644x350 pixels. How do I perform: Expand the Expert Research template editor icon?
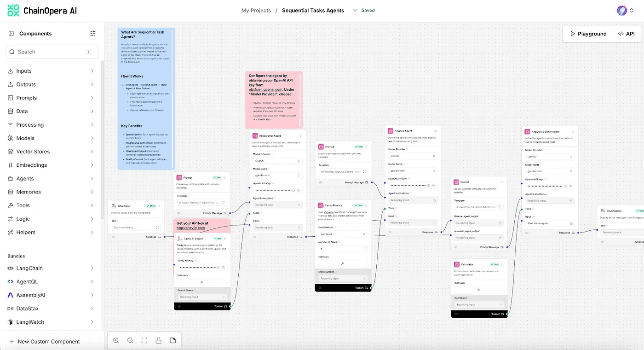pyautogui.click(x=223, y=203)
